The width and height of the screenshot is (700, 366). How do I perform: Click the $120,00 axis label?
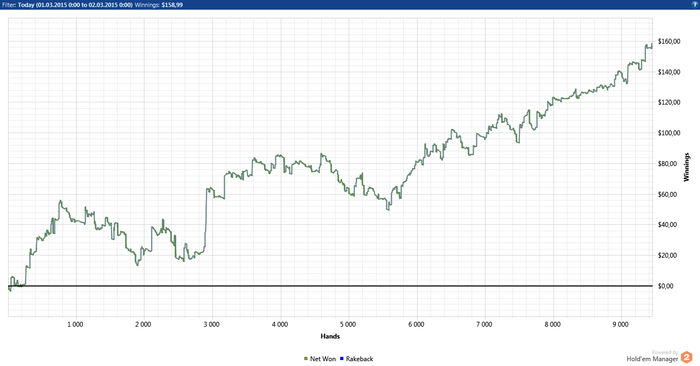[x=669, y=102]
